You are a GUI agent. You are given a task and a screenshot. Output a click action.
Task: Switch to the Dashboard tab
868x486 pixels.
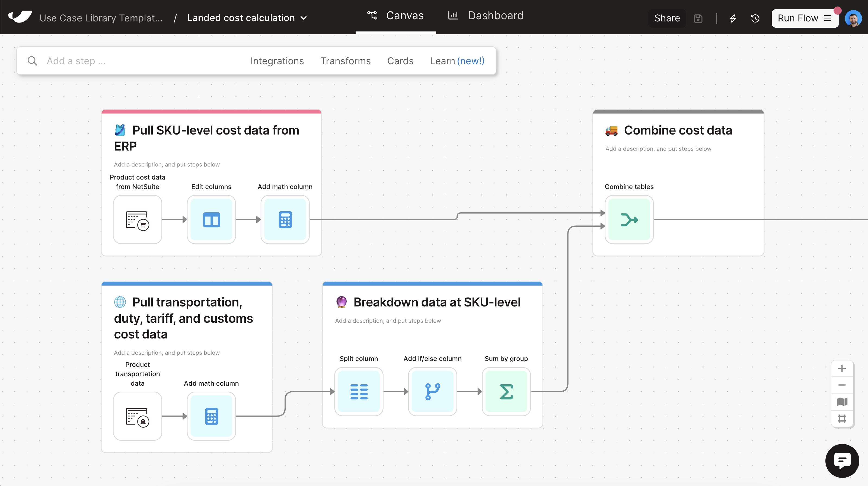pos(486,16)
